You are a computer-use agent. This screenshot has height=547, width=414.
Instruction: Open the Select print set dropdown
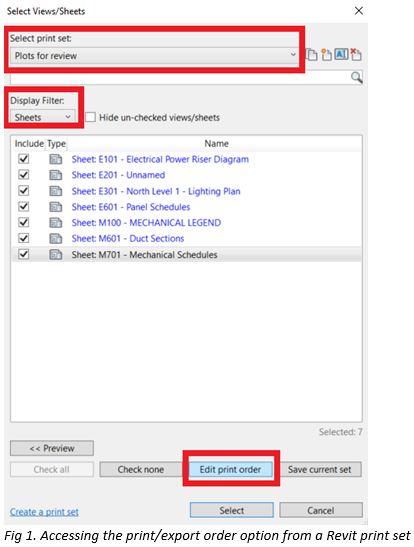[x=154, y=56]
